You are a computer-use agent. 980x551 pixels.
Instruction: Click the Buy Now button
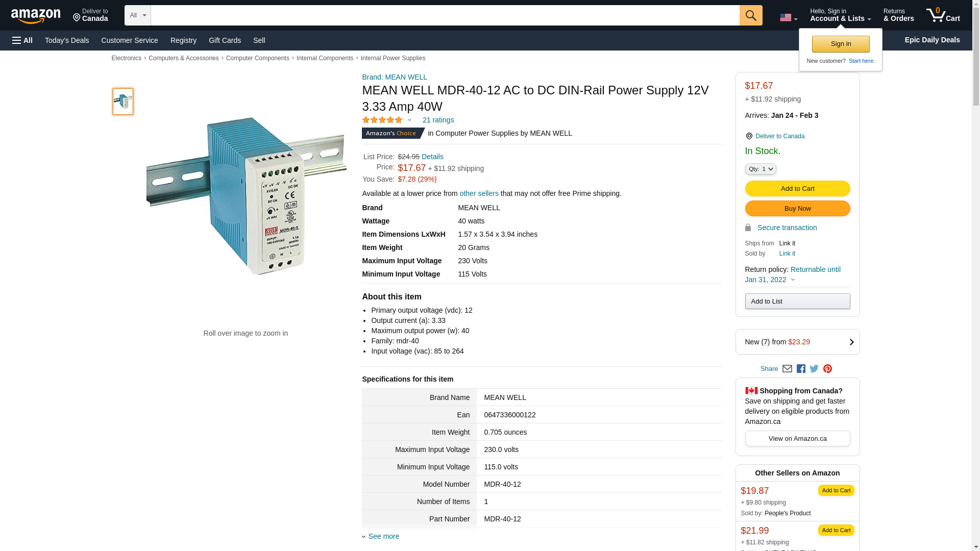pos(797,209)
